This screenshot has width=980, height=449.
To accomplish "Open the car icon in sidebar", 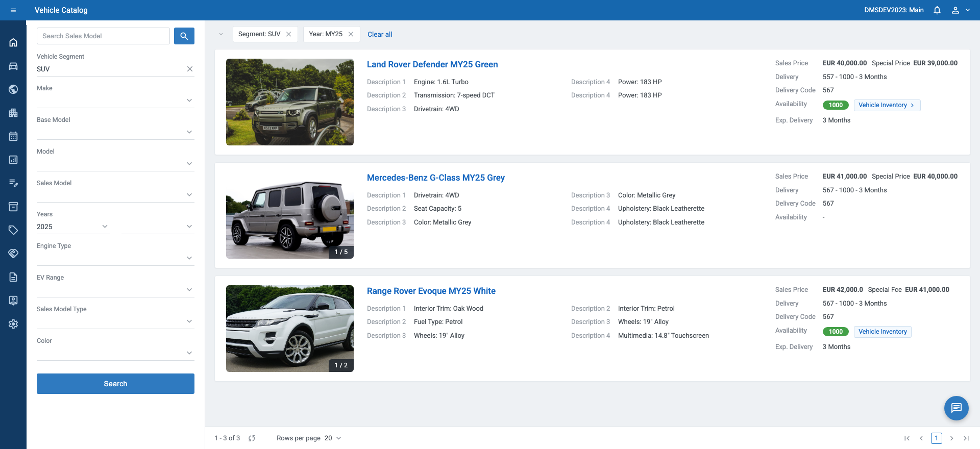I will point(13,66).
